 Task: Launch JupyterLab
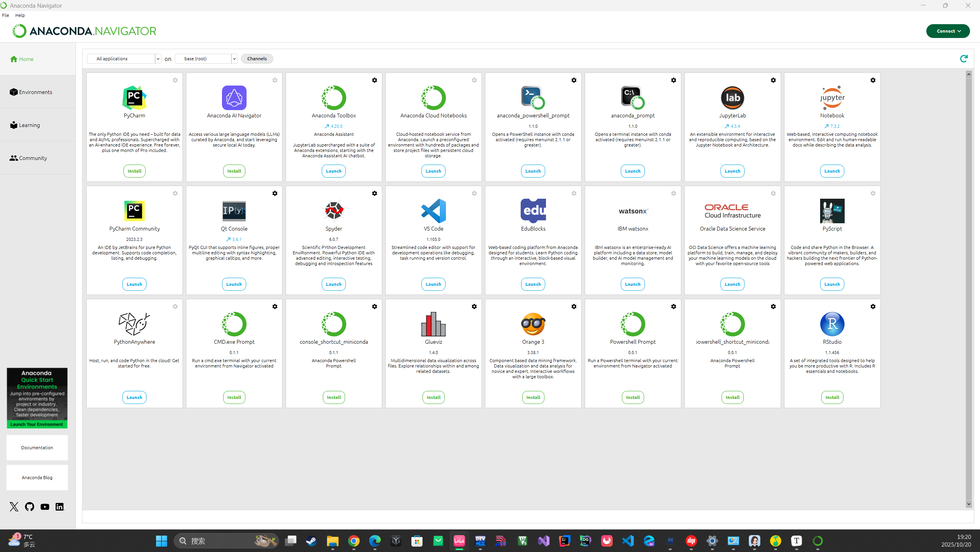[x=732, y=171]
